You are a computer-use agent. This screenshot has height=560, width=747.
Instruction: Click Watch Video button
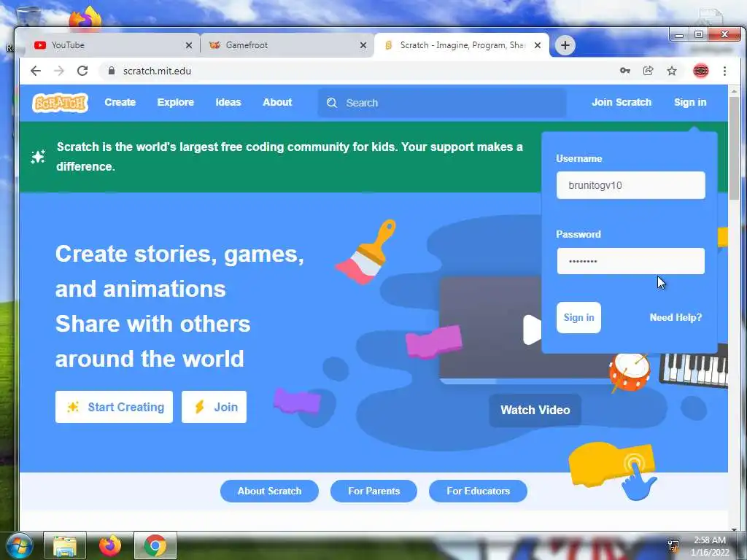(x=535, y=410)
